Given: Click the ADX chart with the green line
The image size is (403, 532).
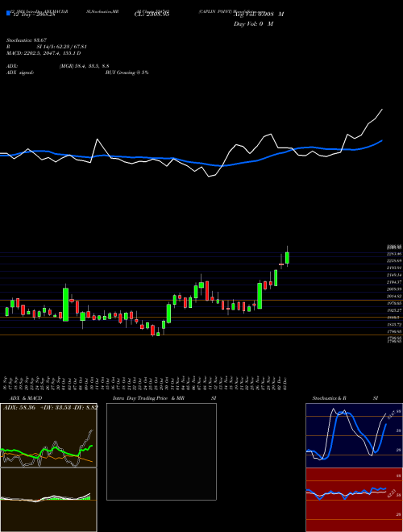Looking at the screenshot, I should point(48,435).
